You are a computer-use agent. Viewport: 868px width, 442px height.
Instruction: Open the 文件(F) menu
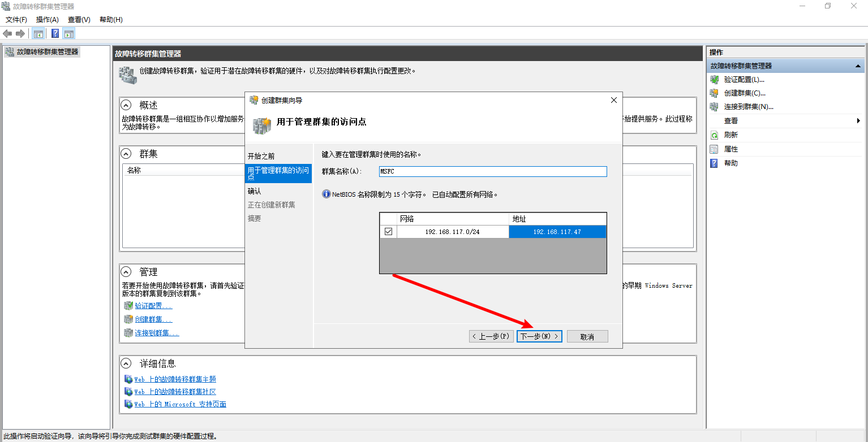(16, 20)
